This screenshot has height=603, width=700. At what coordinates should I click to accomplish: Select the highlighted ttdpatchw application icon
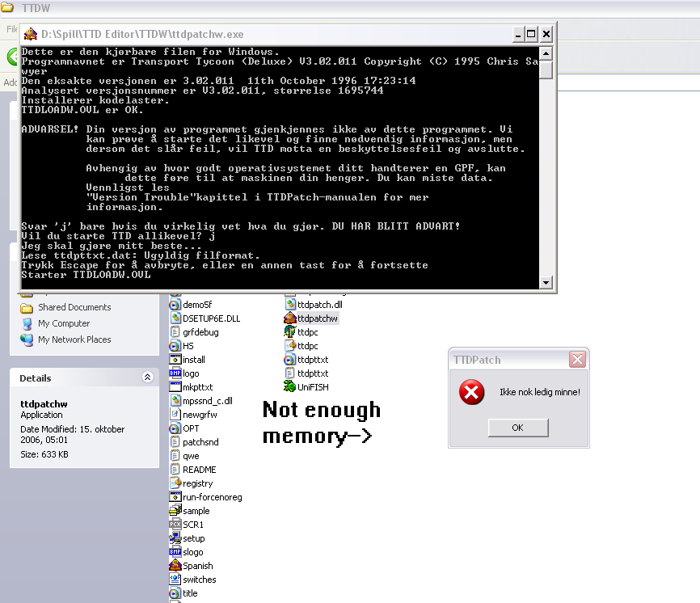(290, 318)
